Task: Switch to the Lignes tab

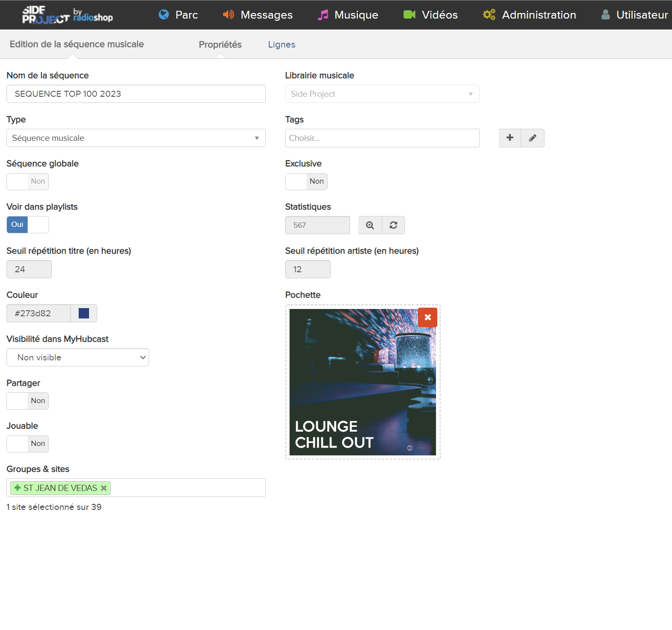Action: (x=281, y=45)
